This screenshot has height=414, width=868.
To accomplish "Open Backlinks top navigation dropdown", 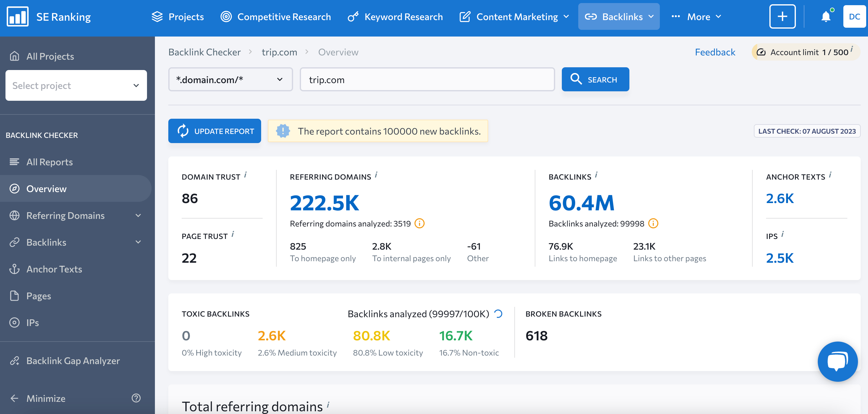I will (619, 16).
